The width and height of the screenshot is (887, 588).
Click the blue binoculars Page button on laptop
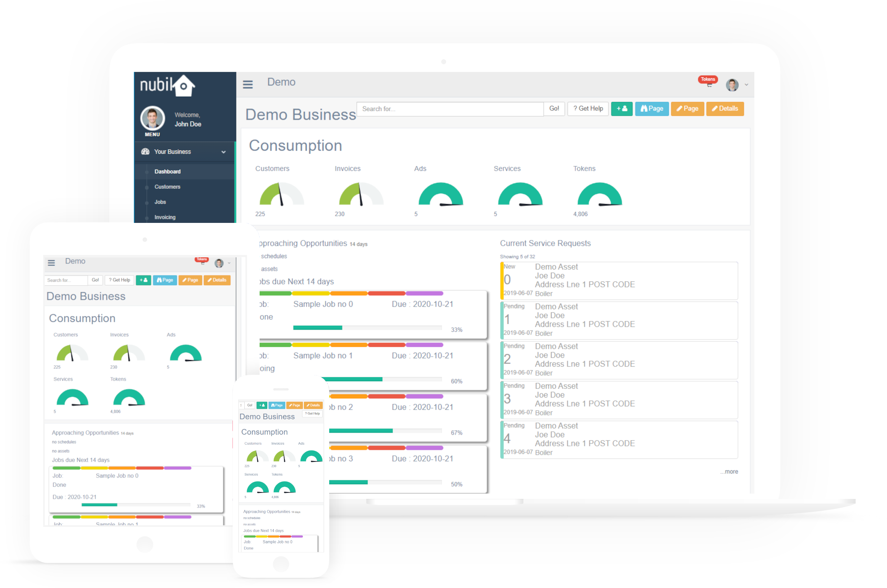tap(652, 109)
